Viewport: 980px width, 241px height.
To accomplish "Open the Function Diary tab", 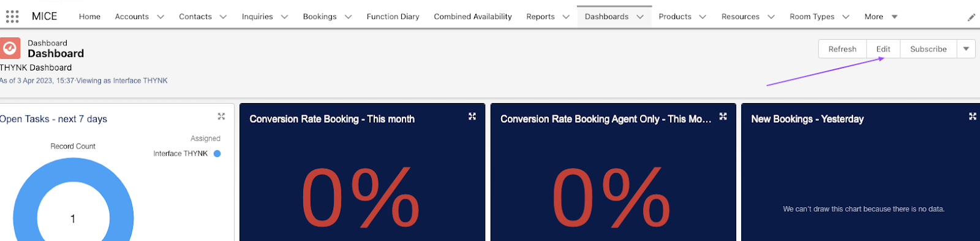I will (x=393, y=17).
